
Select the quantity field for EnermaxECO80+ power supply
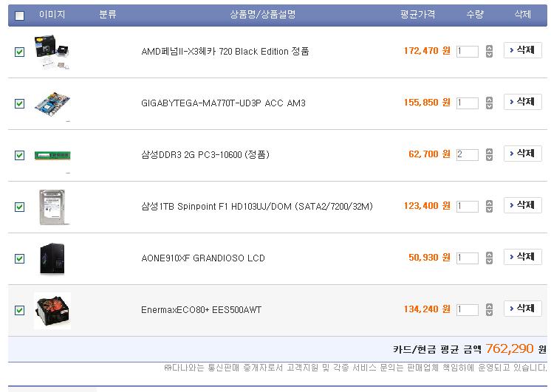pos(468,309)
